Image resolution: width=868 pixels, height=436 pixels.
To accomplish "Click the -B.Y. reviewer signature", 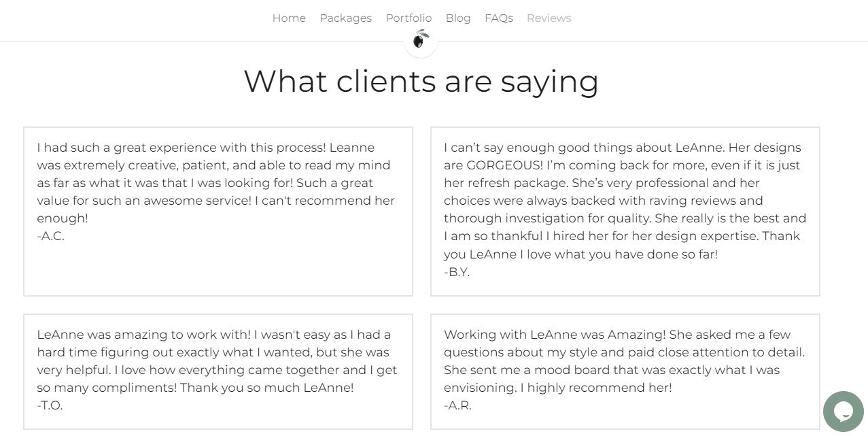I will [x=457, y=272].
